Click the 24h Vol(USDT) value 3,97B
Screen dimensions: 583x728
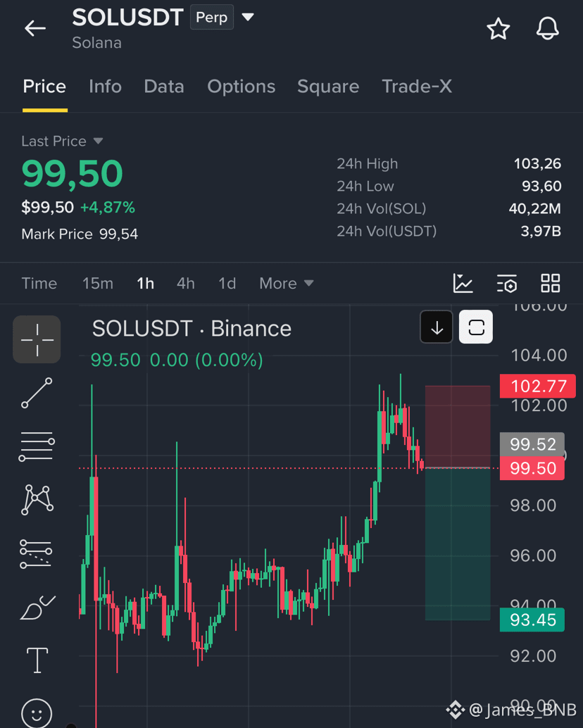[x=541, y=231]
